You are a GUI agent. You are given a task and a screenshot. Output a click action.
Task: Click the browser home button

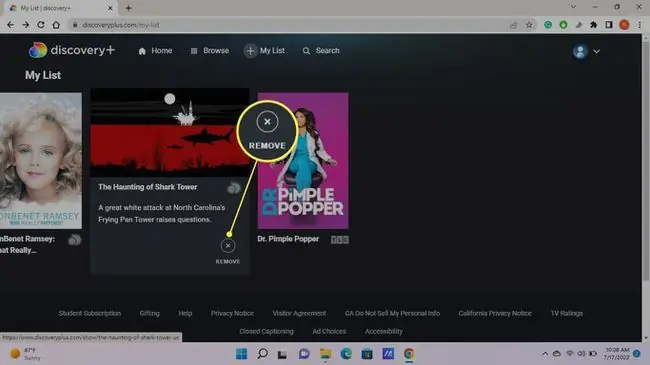coord(56,25)
